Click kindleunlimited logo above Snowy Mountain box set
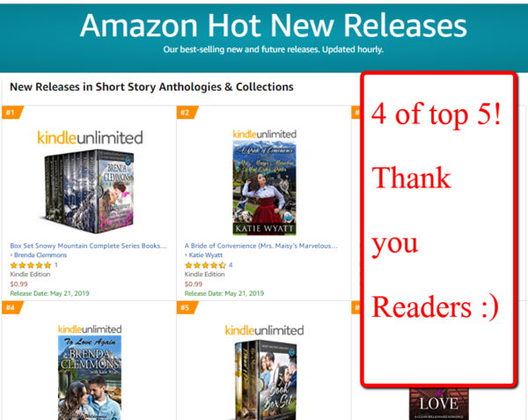 90,137
